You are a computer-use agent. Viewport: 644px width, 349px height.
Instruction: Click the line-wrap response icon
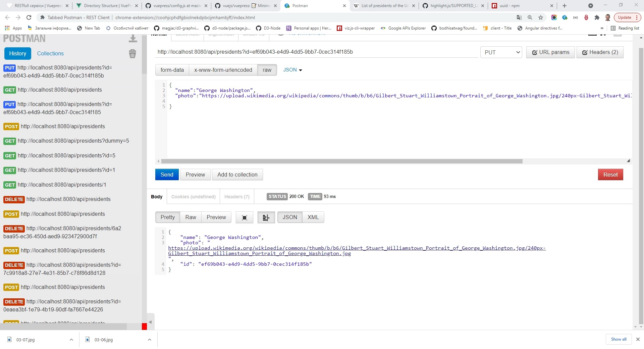click(266, 217)
